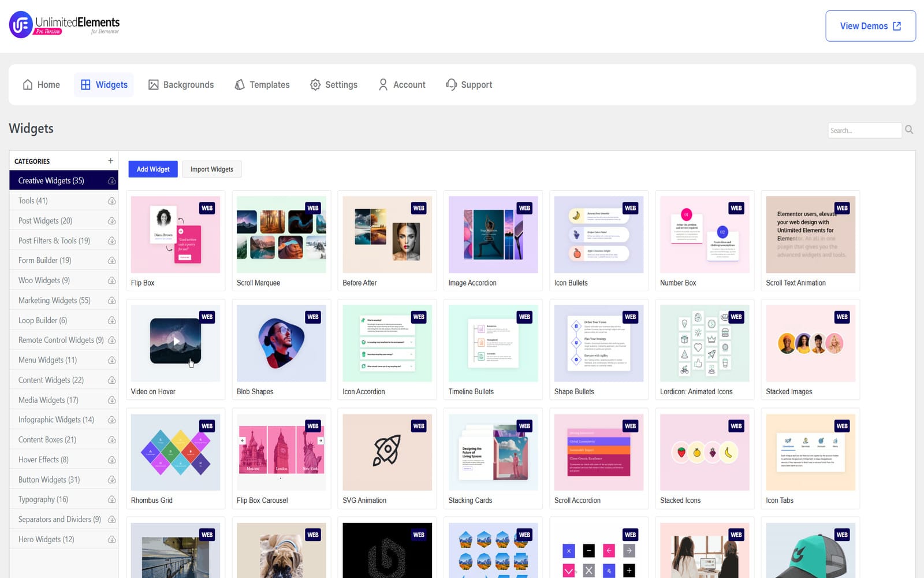Viewport: 924px width, 578px height.
Task: Click download icon beside Remote Control Widgets
Action: click(111, 340)
